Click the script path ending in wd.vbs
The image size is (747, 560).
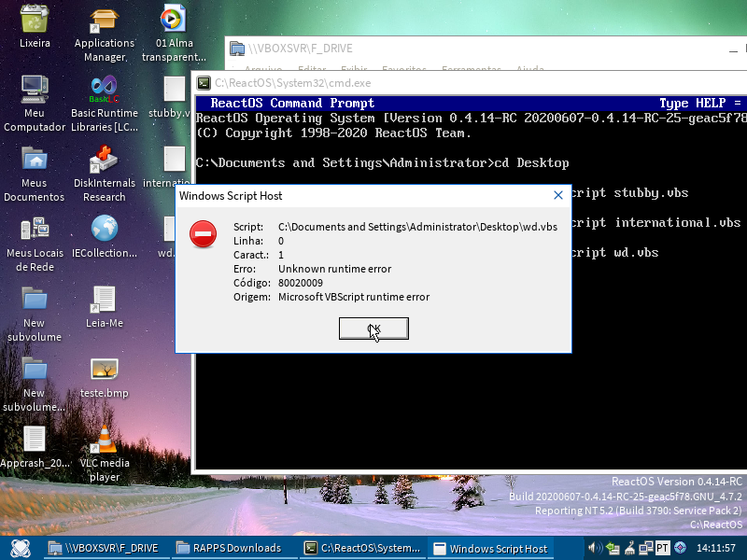coord(417,227)
